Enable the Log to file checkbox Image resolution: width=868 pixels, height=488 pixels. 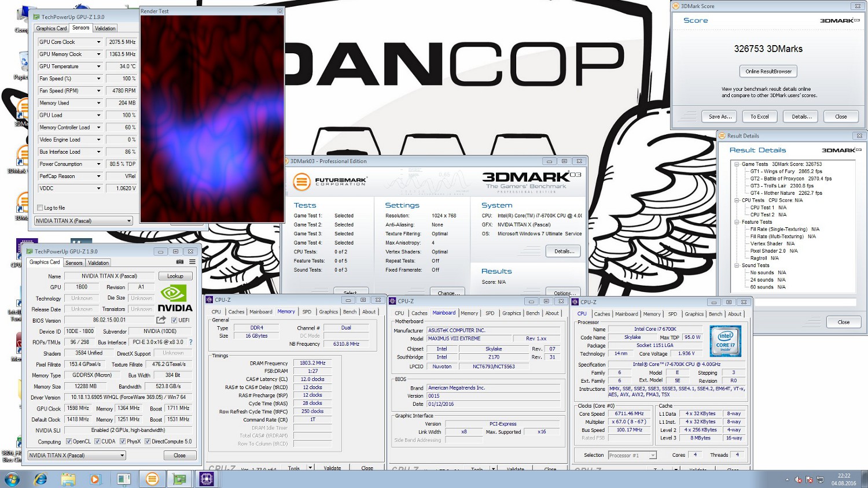pos(40,208)
